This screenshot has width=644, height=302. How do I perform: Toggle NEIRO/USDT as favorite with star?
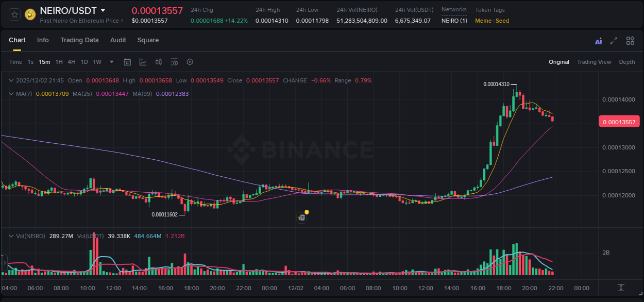(x=13, y=14)
